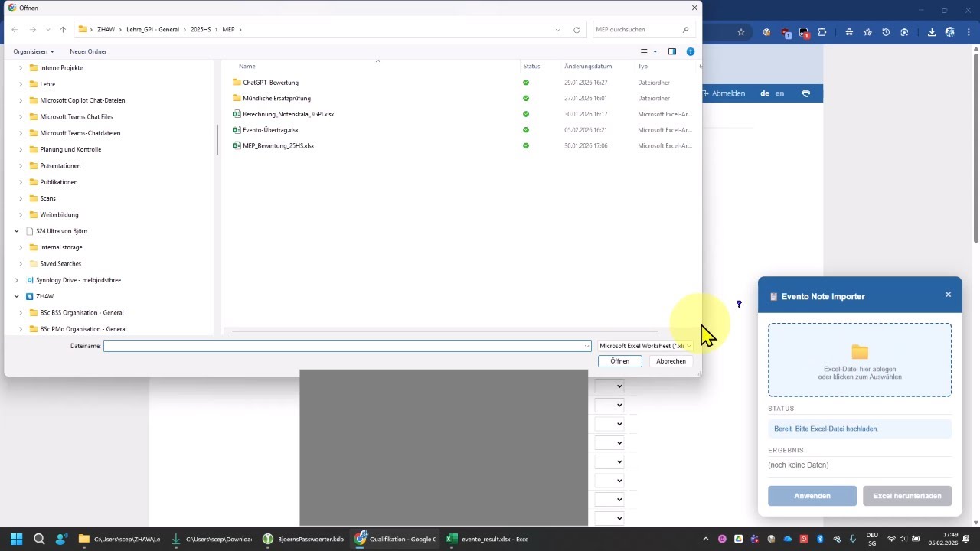Viewport: 980px width, 551px height.
Task: Sort files by Name column header
Action: click(x=247, y=67)
